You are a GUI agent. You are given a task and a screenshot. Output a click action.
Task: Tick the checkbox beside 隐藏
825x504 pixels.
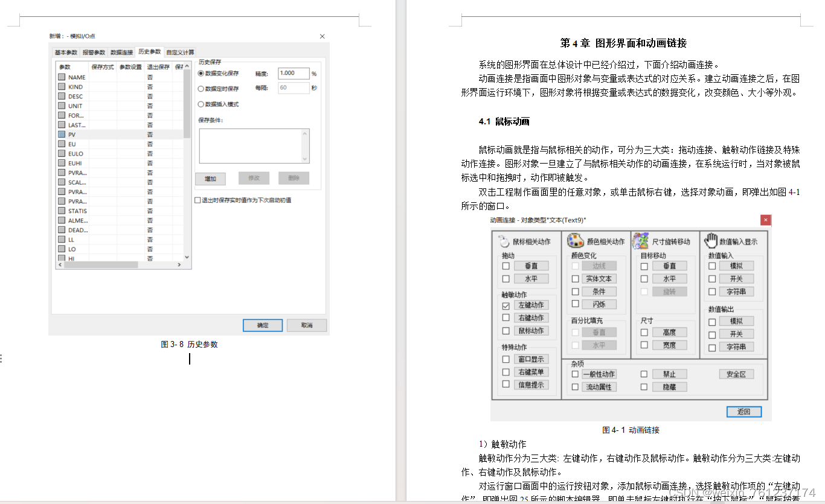644,387
